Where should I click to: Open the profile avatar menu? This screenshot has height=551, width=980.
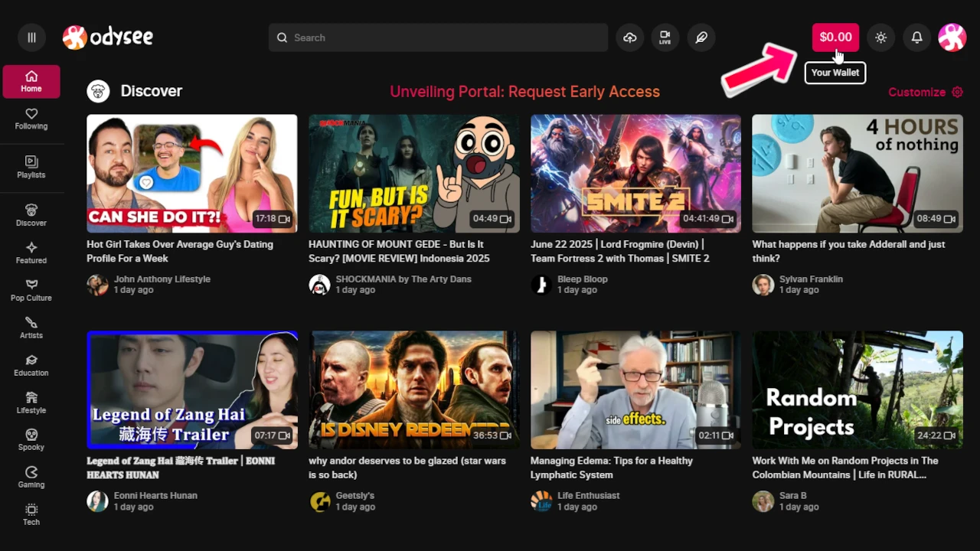click(952, 37)
